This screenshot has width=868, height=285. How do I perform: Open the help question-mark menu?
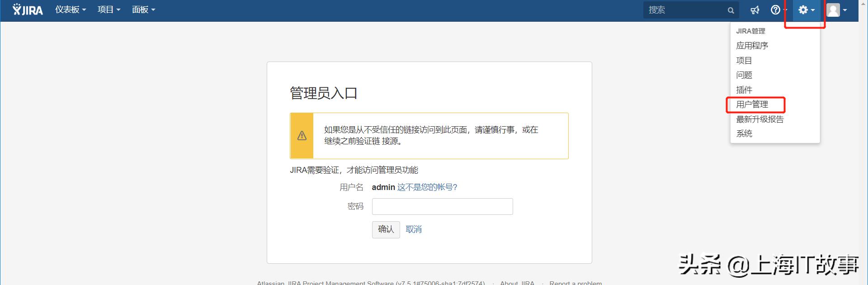coord(778,10)
